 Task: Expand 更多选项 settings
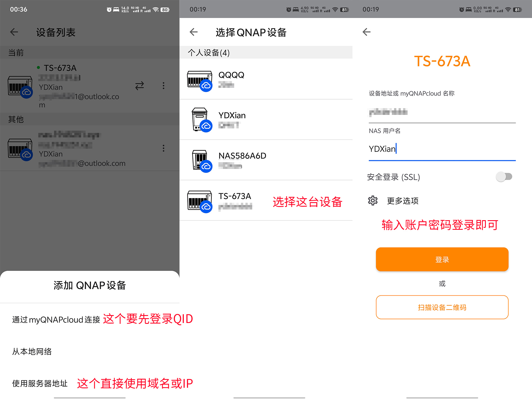(x=403, y=201)
